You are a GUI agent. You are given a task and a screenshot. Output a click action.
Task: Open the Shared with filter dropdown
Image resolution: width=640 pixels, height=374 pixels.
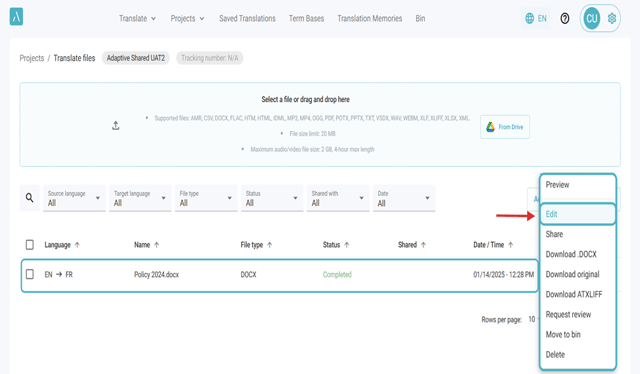[338, 198]
